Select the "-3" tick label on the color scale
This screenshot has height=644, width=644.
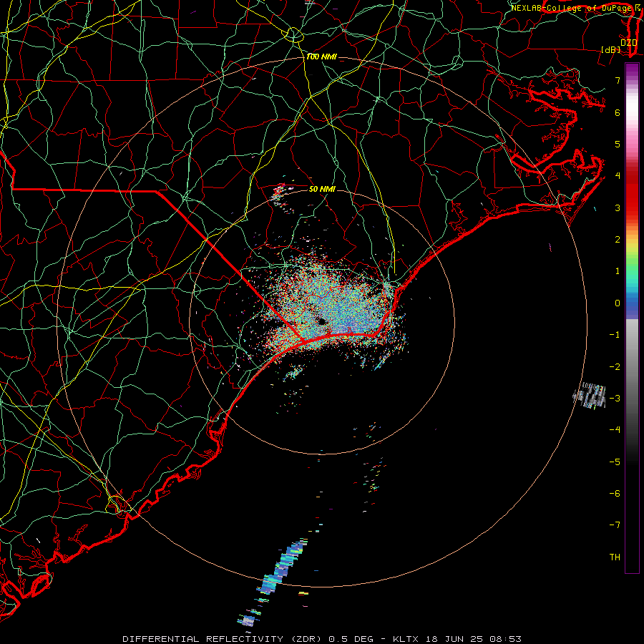coord(615,399)
